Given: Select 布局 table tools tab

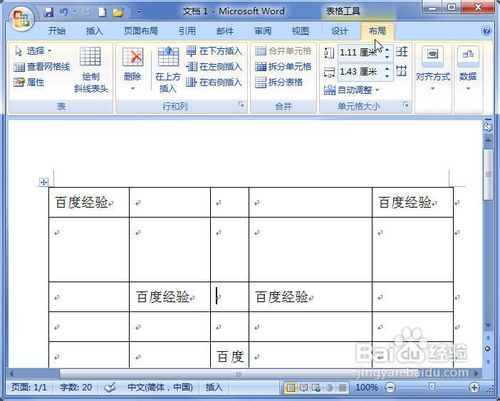Looking at the screenshot, I should [377, 31].
